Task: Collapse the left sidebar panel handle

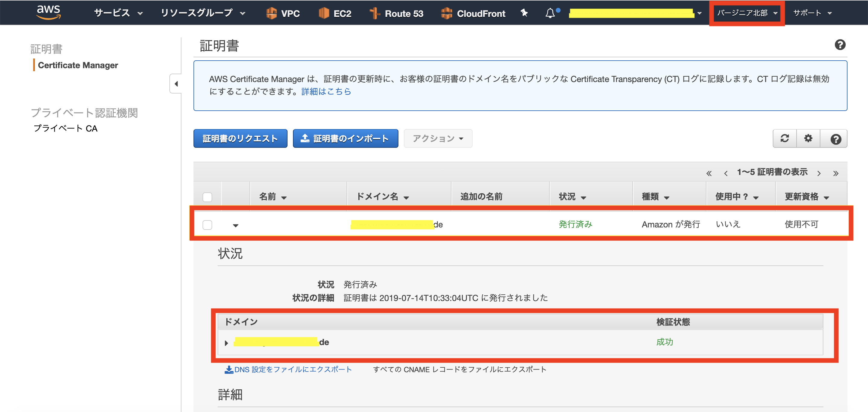Action: 175,84
